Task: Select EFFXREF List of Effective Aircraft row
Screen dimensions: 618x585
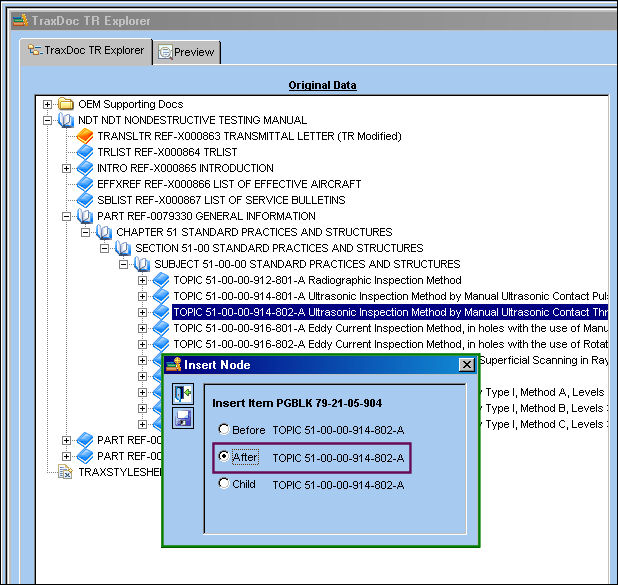Action: pos(229,184)
